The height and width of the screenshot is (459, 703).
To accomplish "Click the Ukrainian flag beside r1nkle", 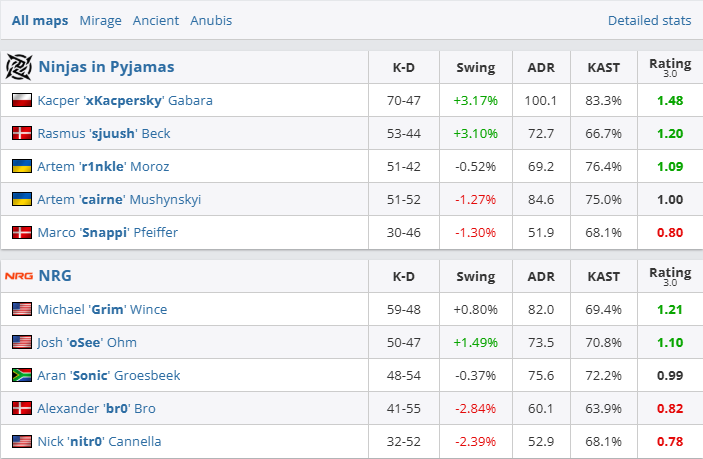I will click(21, 166).
